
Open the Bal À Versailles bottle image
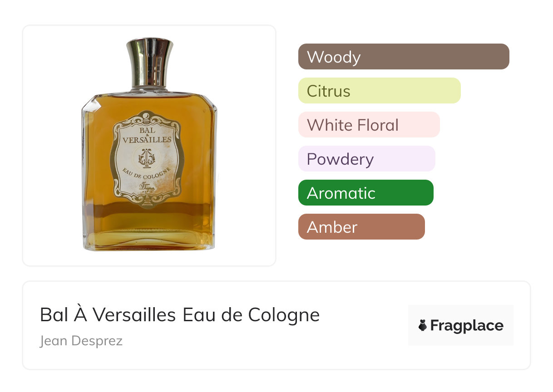point(149,145)
